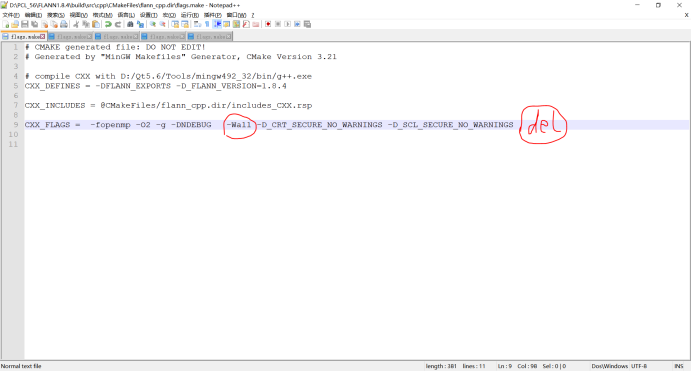The image size is (692, 371).
Task: Open the 搜索(S) menu
Action: [56, 15]
